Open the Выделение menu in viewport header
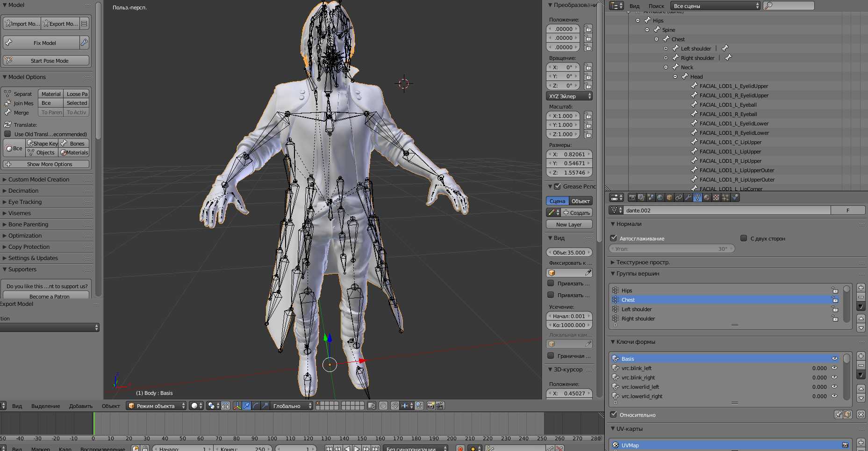 click(45, 406)
